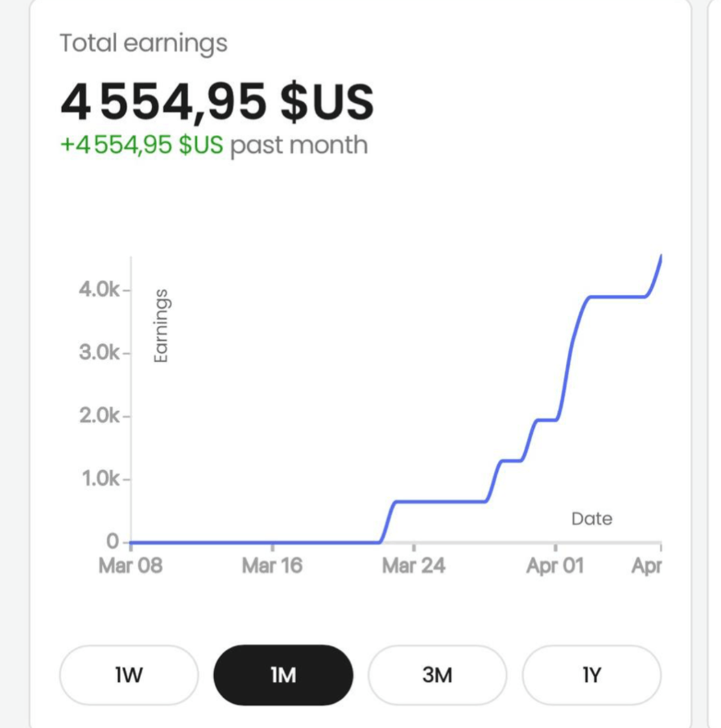Click the rotated Earnings axis title
The image size is (721, 728).
coord(161,326)
